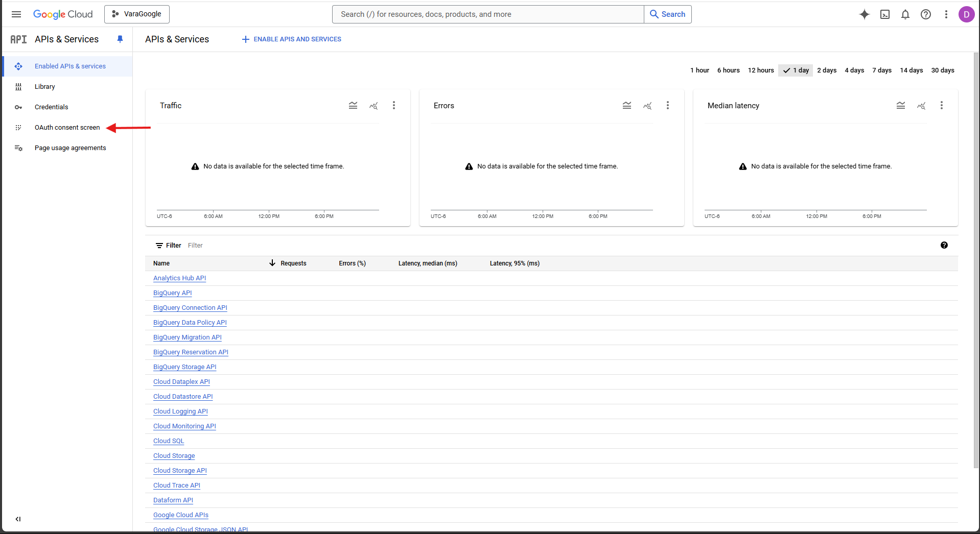
Task: Select the 6 hours time range
Action: (728, 70)
